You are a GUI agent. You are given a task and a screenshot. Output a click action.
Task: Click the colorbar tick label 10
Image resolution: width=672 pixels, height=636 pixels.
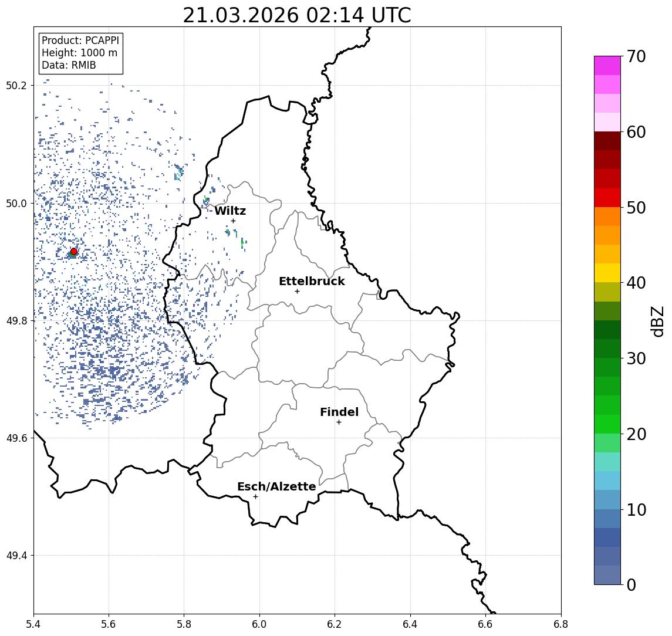[636, 509]
